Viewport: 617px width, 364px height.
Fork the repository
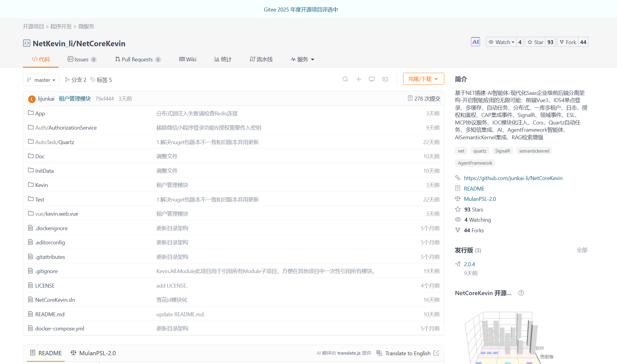(568, 42)
